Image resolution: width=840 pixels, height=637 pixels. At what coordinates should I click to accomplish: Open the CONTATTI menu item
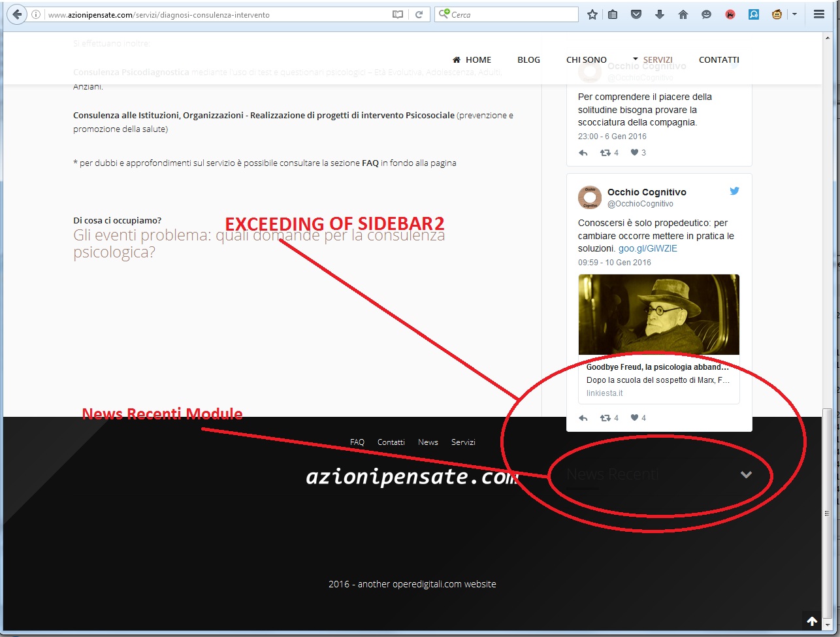tap(719, 59)
